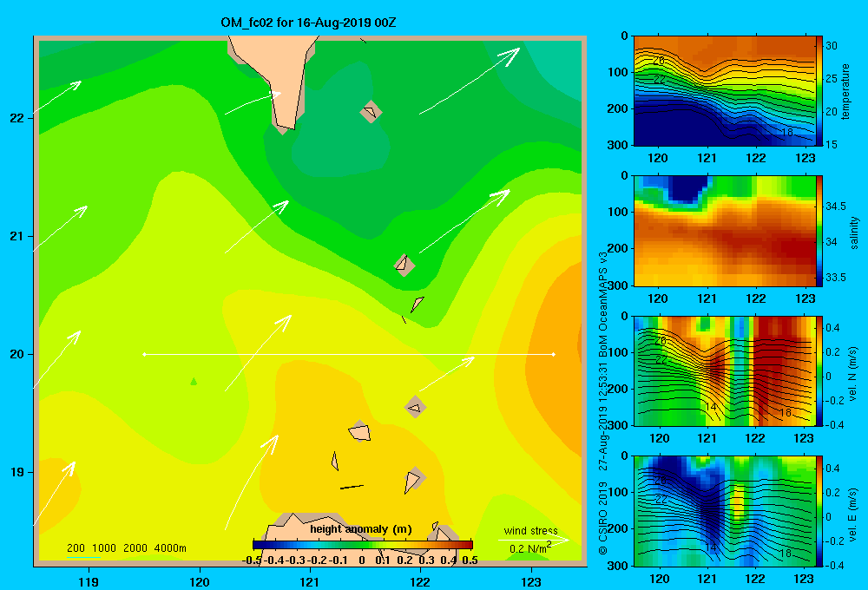This screenshot has width=868, height=590.
Task: Click the -0.5 value on height anomaly scale
Action: (x=253, y=560)
